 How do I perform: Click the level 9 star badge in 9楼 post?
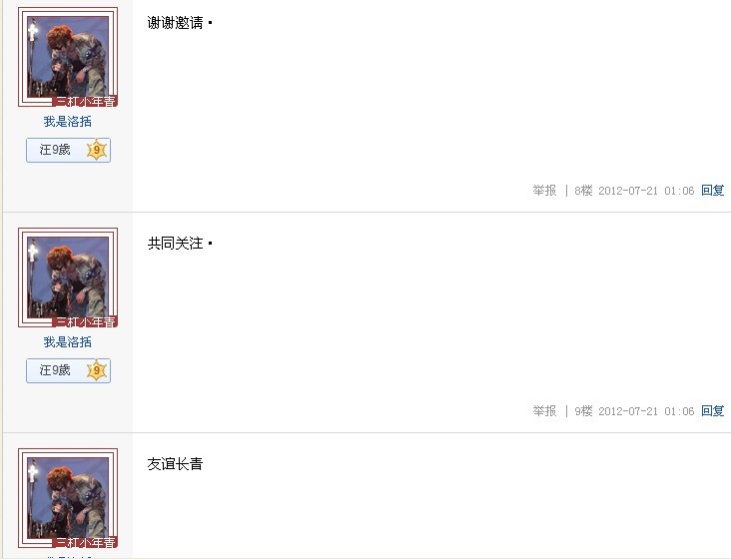coord(97,371)
